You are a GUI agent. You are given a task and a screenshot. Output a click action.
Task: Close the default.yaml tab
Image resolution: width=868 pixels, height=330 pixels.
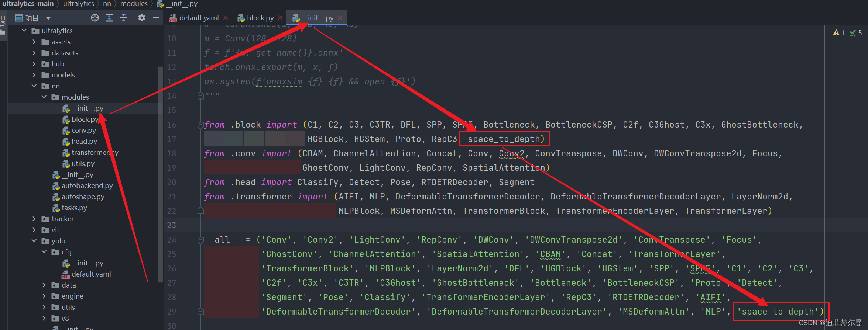pyautogui.click(x=226, y=18)
